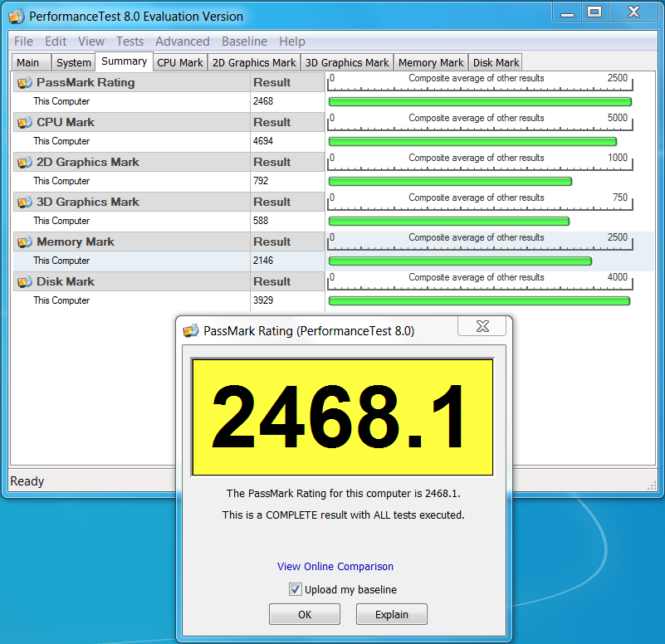Click the Explain button

[x=392, y=614]
